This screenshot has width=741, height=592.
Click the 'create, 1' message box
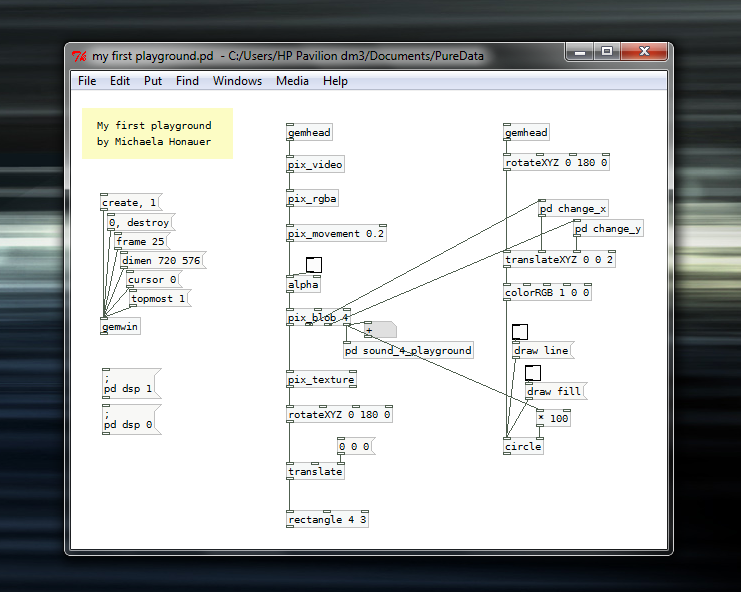129,203
